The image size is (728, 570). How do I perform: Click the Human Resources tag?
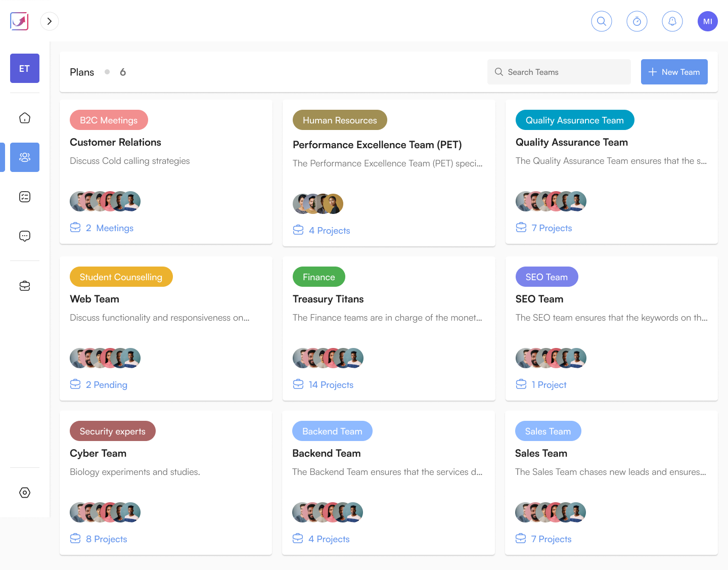point(340,120)
